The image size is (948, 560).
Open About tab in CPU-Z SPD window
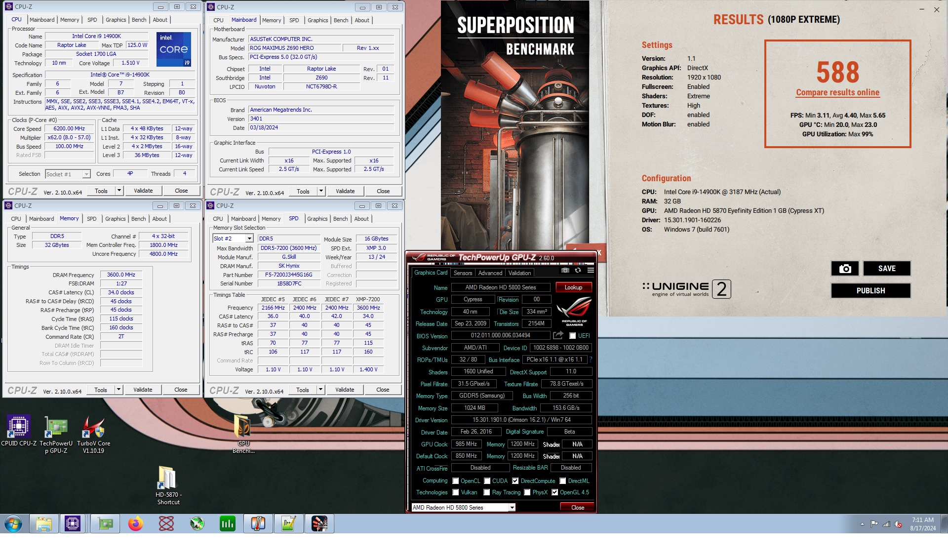(361, 219)
